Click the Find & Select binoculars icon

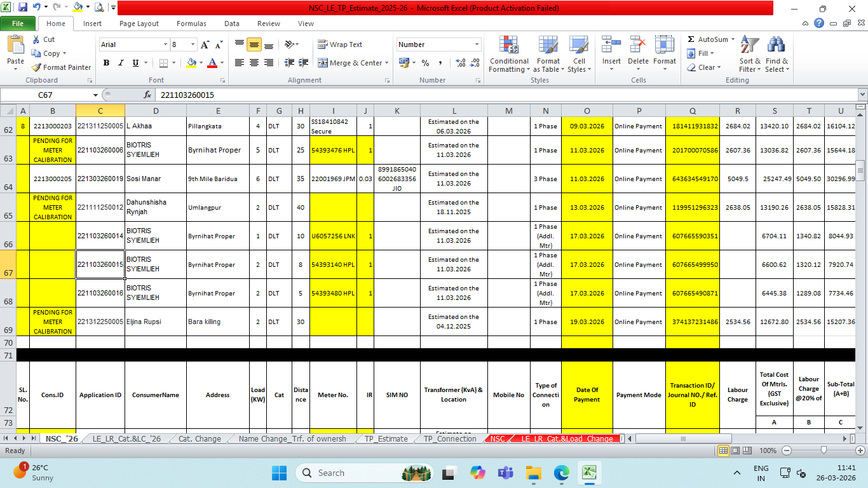776,46
